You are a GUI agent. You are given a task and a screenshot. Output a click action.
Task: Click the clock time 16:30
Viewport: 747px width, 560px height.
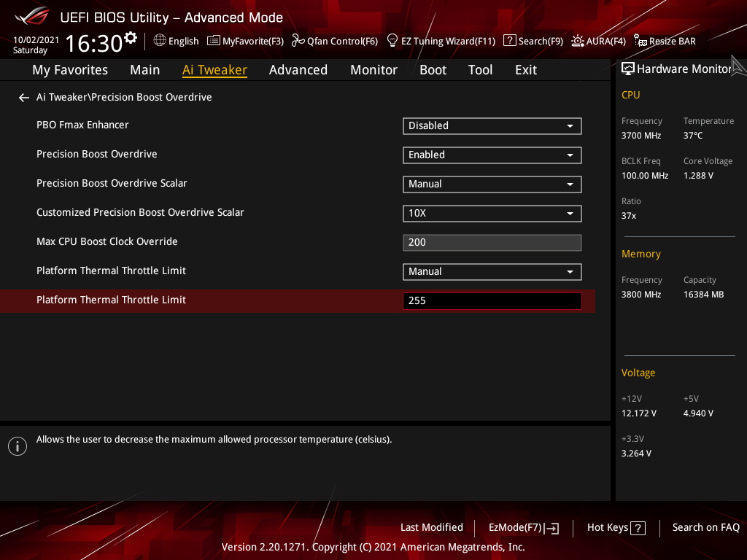point(94,43)
